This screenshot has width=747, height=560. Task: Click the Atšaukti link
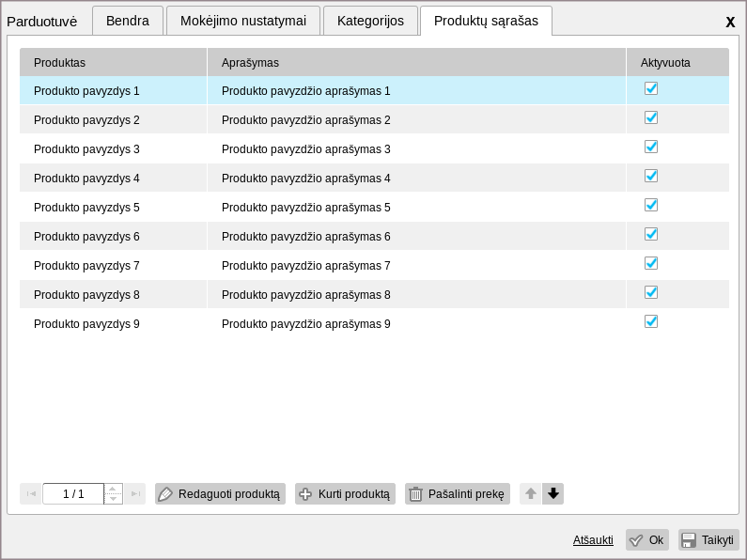click(593, 540)
